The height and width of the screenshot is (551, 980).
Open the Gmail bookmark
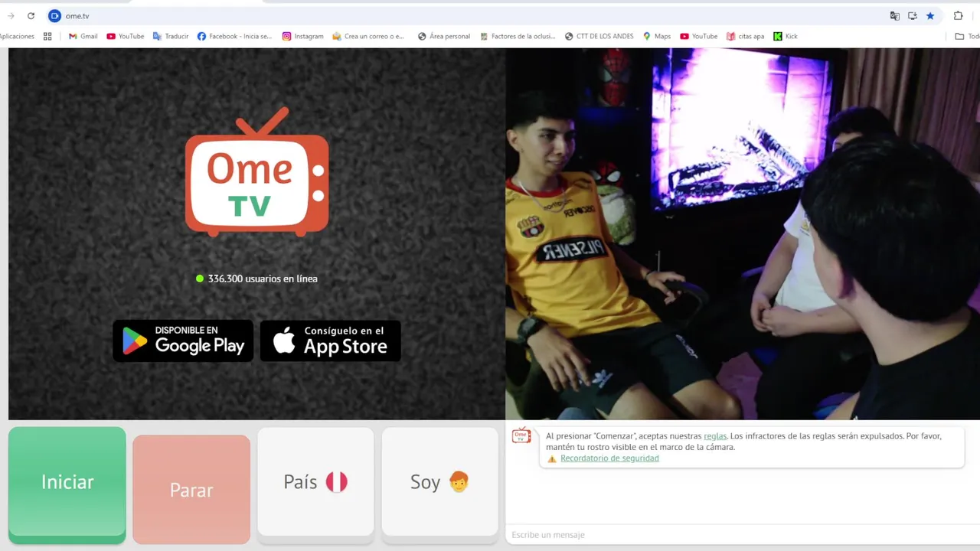tap(83, 36)
